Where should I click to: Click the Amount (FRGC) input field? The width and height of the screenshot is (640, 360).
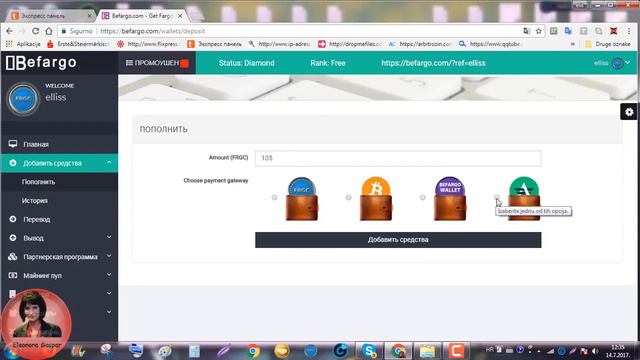point(398,158)
